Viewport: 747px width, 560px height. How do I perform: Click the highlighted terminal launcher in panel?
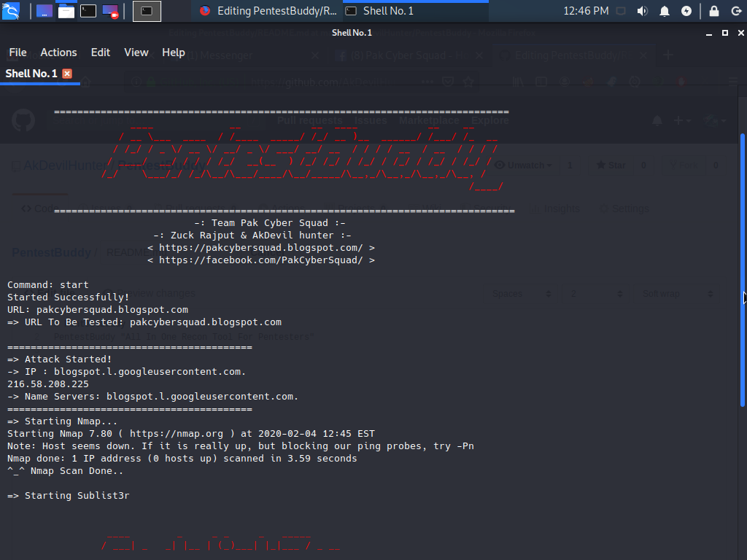(147, 11)
